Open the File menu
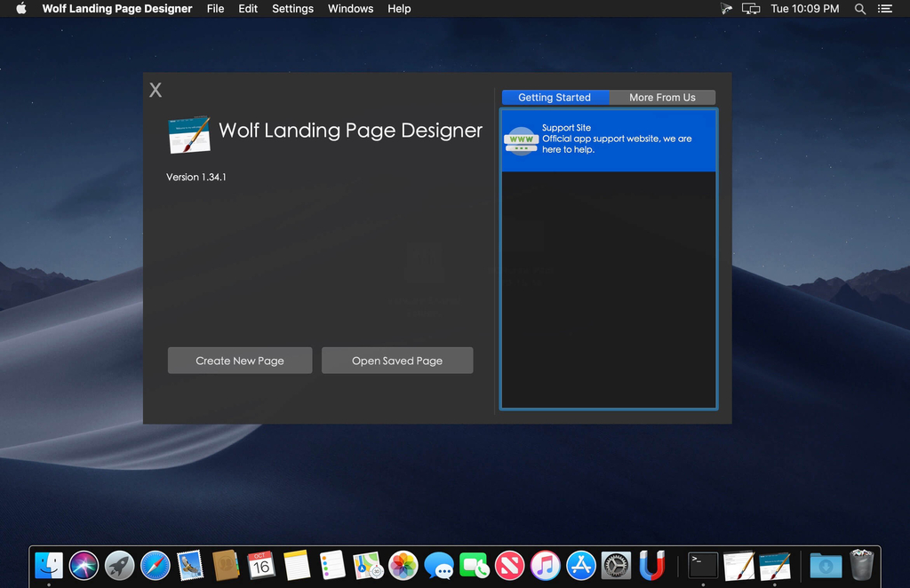 [215, 9]
